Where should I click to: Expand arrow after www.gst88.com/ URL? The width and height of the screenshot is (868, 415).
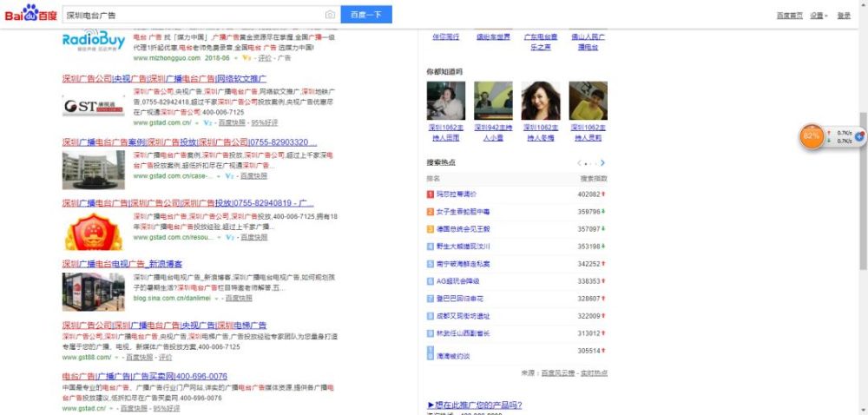[x=118, y=358]
